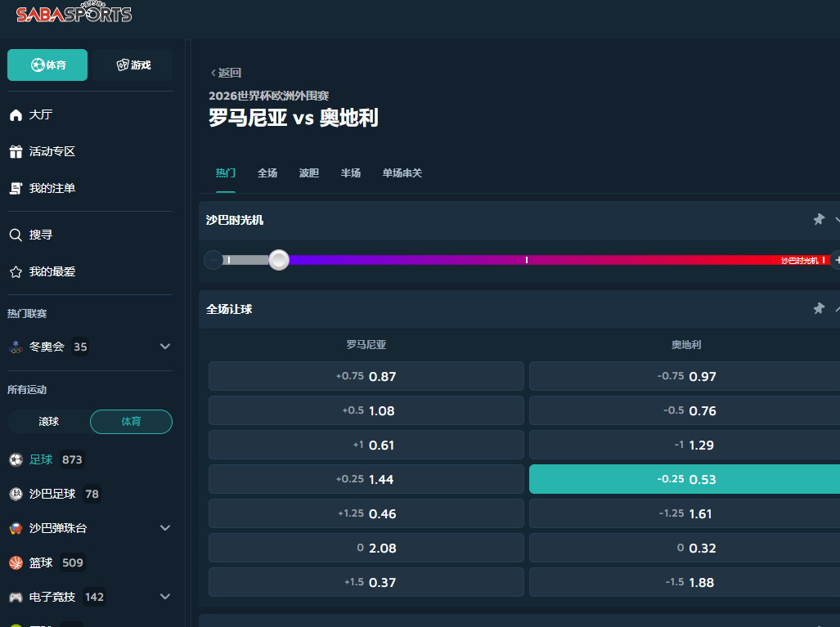840x627 pixels.
Task: Pin the 全场让球 market panel
Action: click(818, 309)
